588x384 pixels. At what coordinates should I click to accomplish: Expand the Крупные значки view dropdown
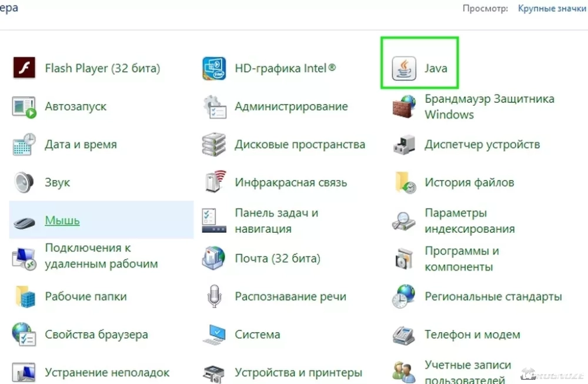click(x=552, y=9)
